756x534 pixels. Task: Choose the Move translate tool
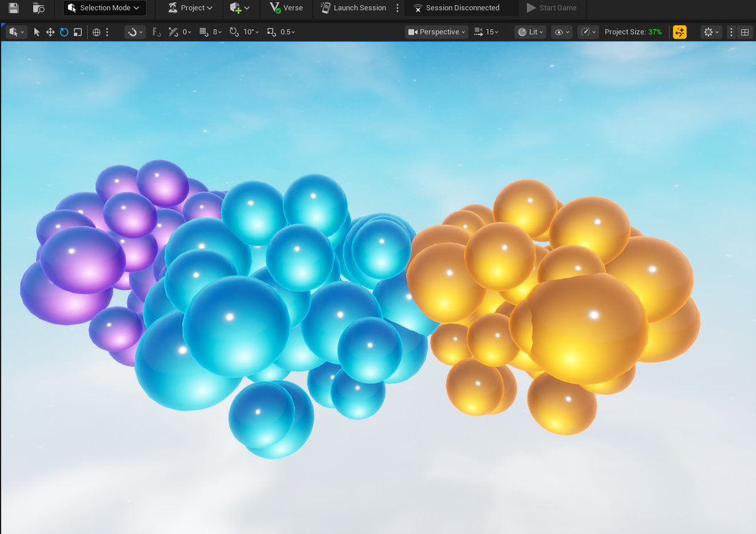pyautogui.click(x=50, y=32)
